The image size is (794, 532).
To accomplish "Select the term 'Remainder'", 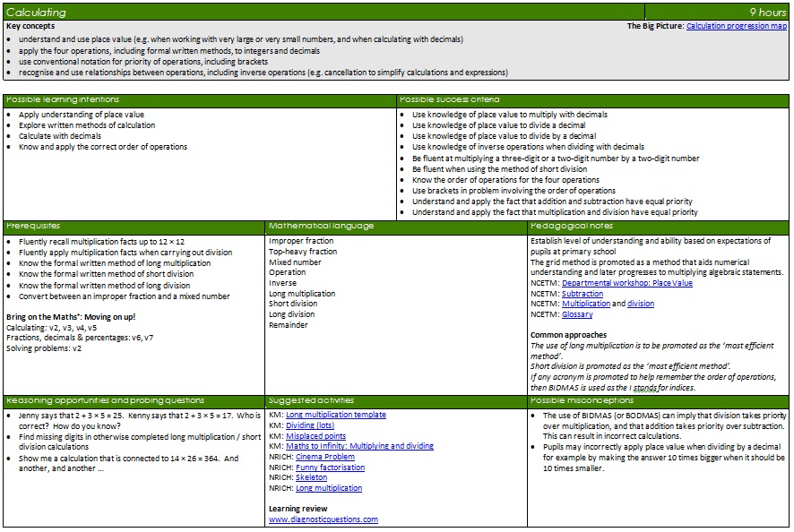I will (289, 325).
